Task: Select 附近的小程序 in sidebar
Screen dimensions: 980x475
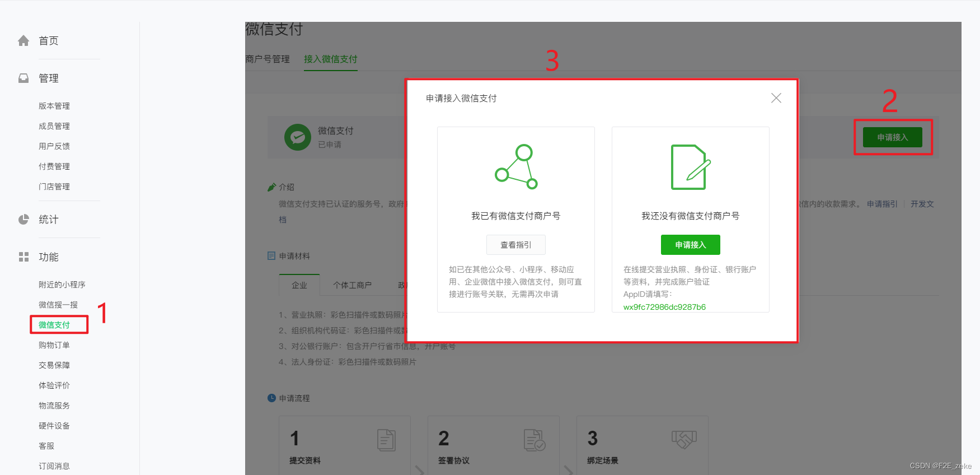Action: (x=62, y=285)
